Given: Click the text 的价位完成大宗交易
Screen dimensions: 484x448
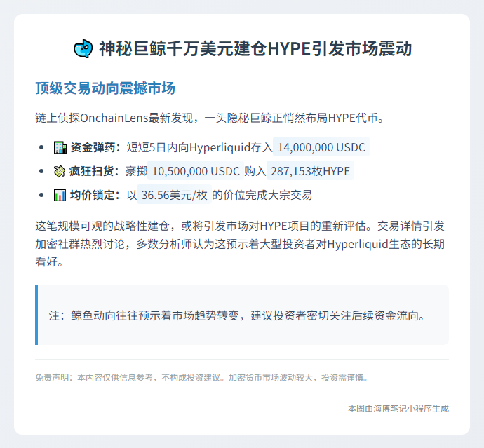Looking at the screenshot, I should 262,195.
